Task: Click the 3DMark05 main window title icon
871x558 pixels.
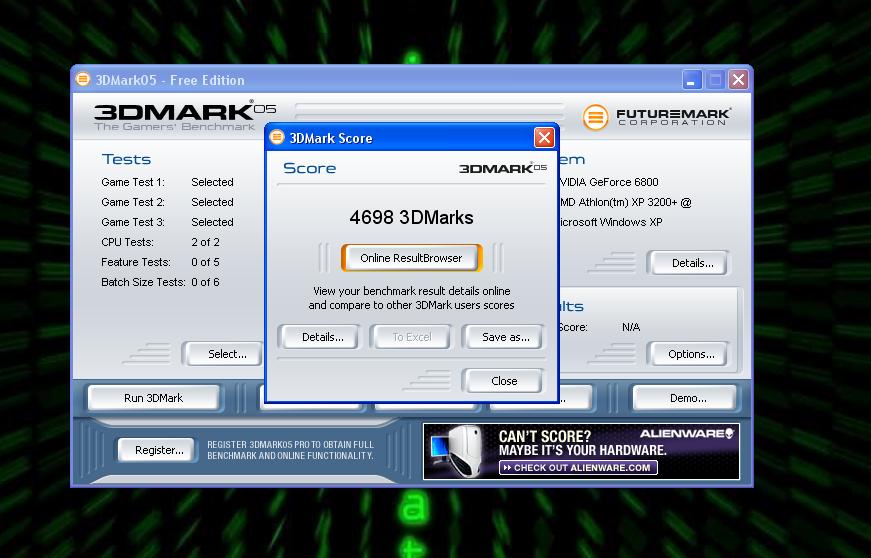Action: [x=83, y=79]
